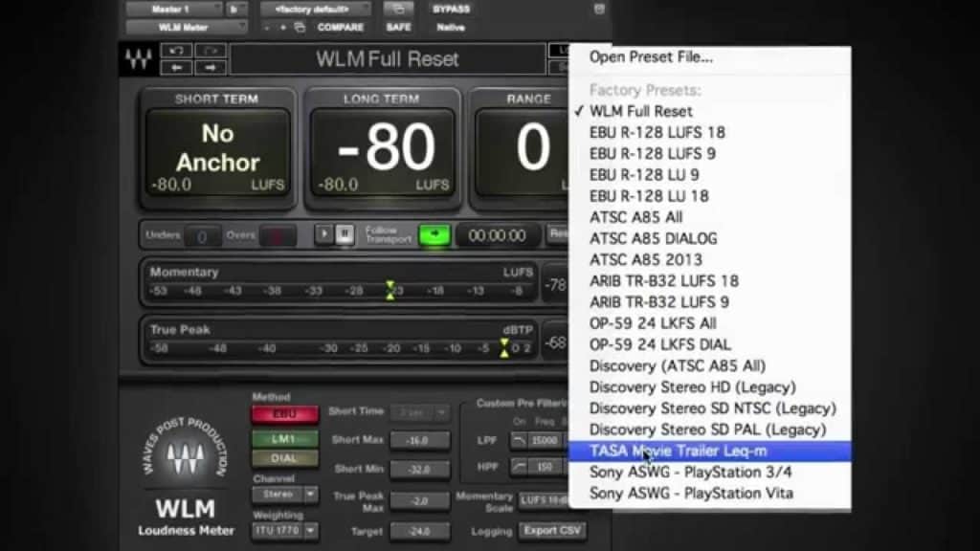Select EBU R-128 LU 9 preset
The image size is (980, 551).
pyautogui.click(x=710, y=175)
